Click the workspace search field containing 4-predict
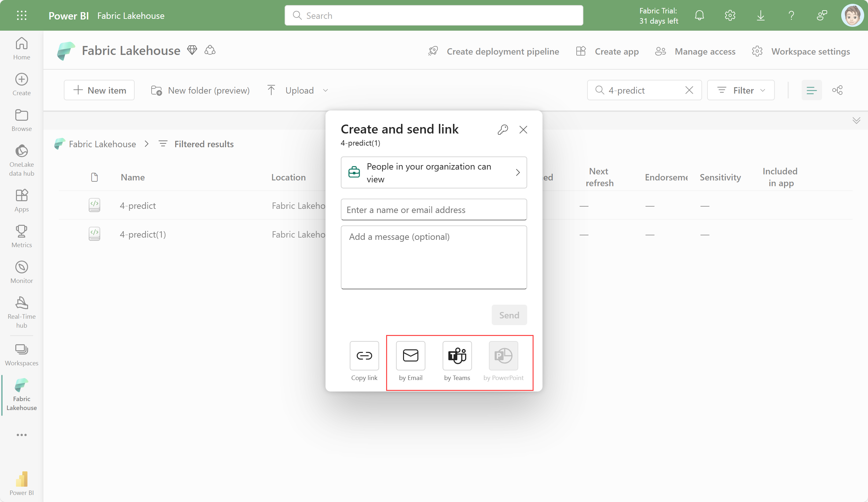Viewport: 868px width, 502px height. (x=643, y=90)
